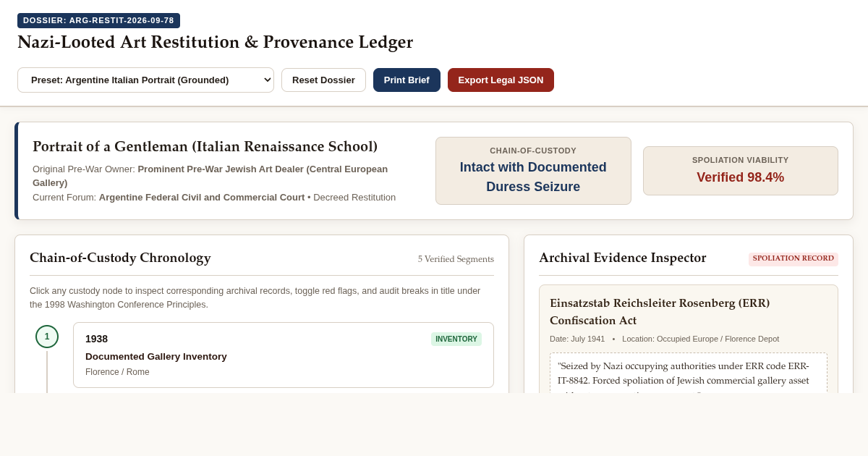This screenshot has height=456, width=868.
Task: Click the Nazi-Looted Art Restitution page title
Action: click(216, 42)
